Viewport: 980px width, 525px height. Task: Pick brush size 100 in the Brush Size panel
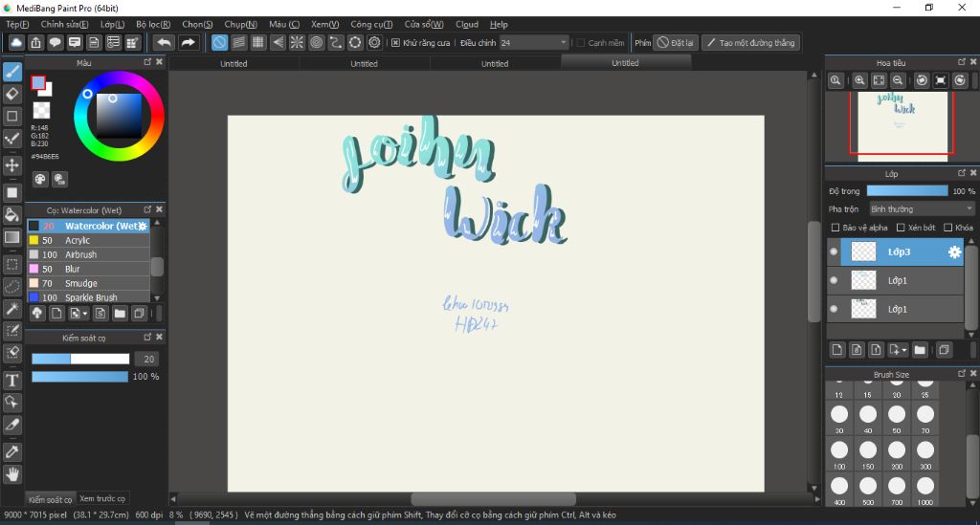tap(838, 454)
